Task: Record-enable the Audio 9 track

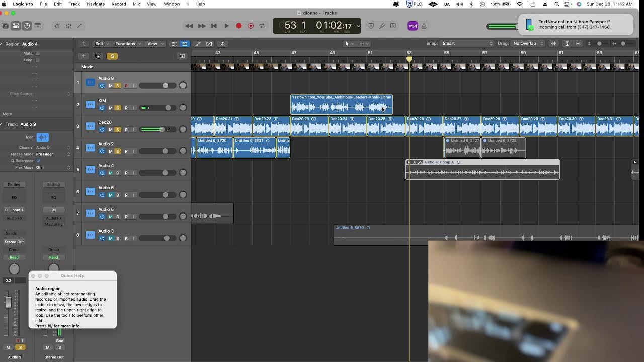Action: 126,86
